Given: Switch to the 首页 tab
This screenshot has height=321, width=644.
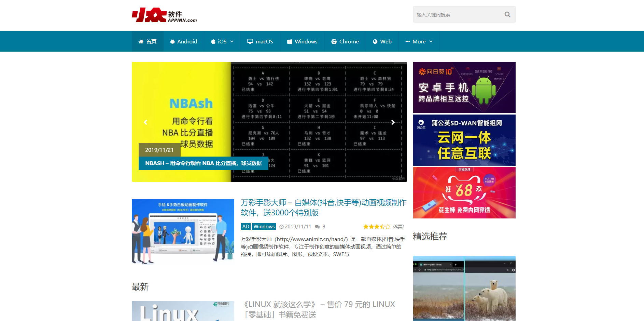Looking at the screenshot, I should [x=148, y=41].
